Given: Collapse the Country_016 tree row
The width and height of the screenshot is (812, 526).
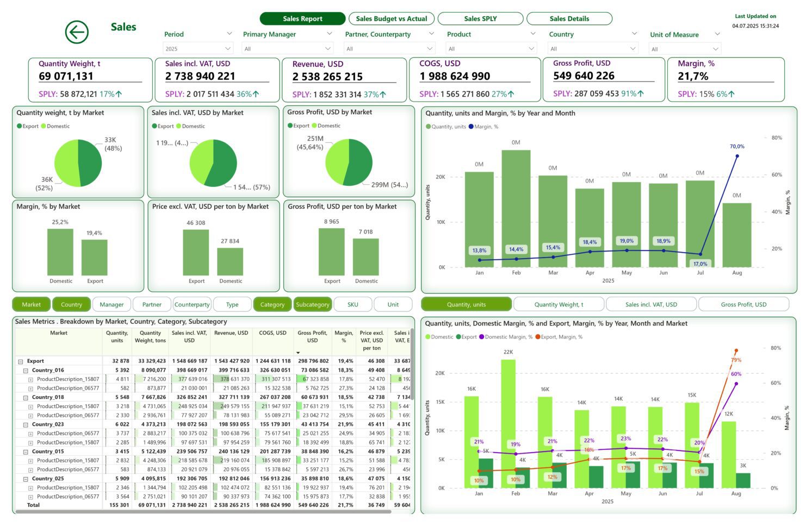Looking at the screenshot, I should click(26, 371).
